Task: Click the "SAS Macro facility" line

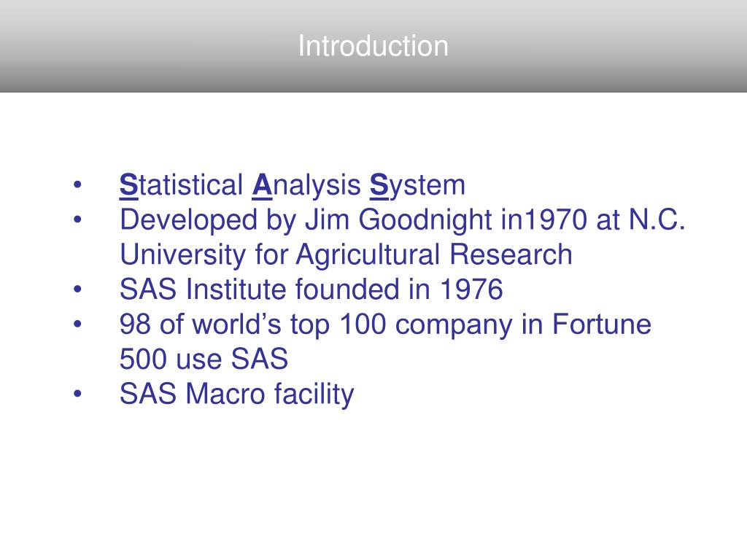Action: (x=237, y=394)
